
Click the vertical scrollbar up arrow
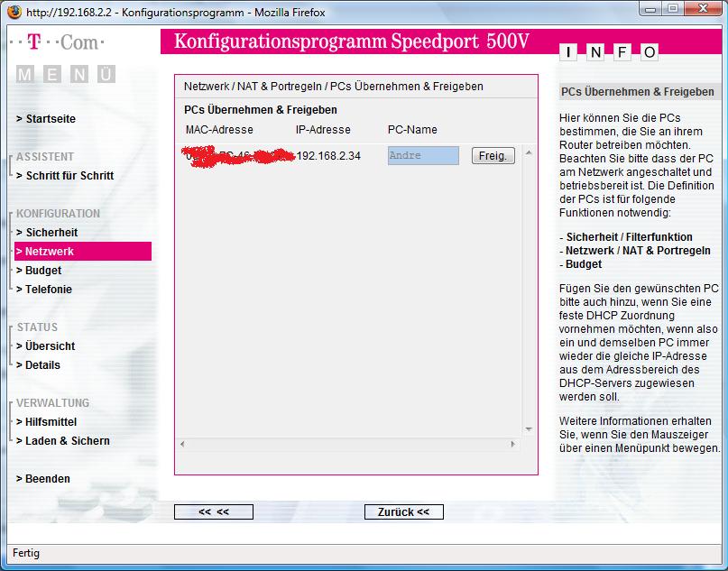529,152
